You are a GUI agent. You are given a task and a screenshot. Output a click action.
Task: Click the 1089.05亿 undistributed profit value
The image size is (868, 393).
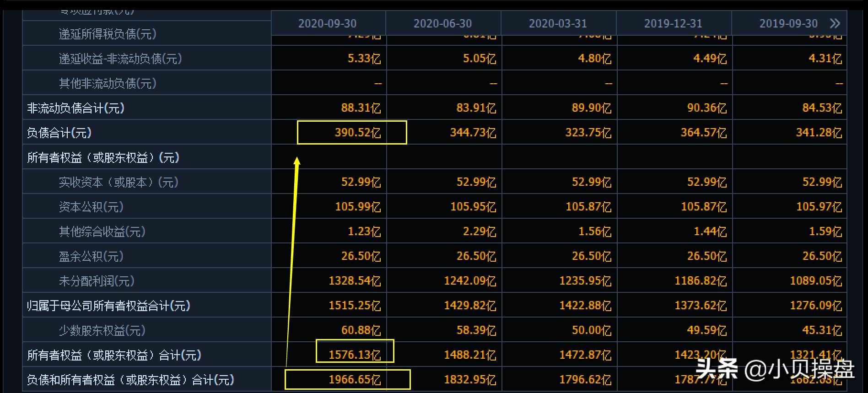[816, 281]
